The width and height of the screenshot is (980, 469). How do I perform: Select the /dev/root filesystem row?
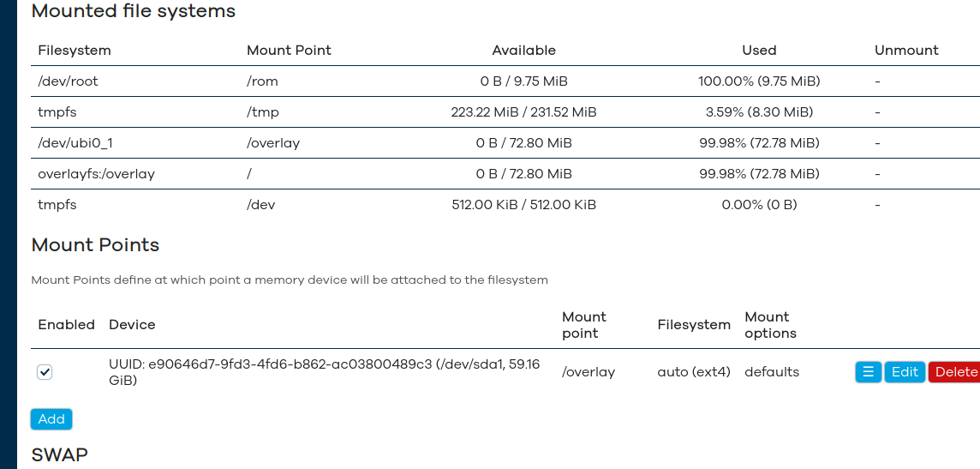click(505, 81)
